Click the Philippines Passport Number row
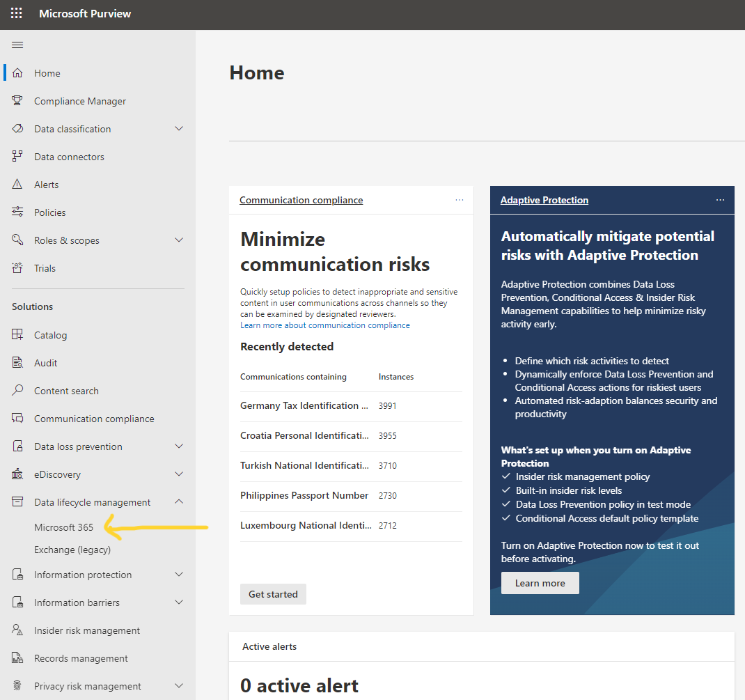The width and height of the screenshot is (745, 700). tap(351, 496)
